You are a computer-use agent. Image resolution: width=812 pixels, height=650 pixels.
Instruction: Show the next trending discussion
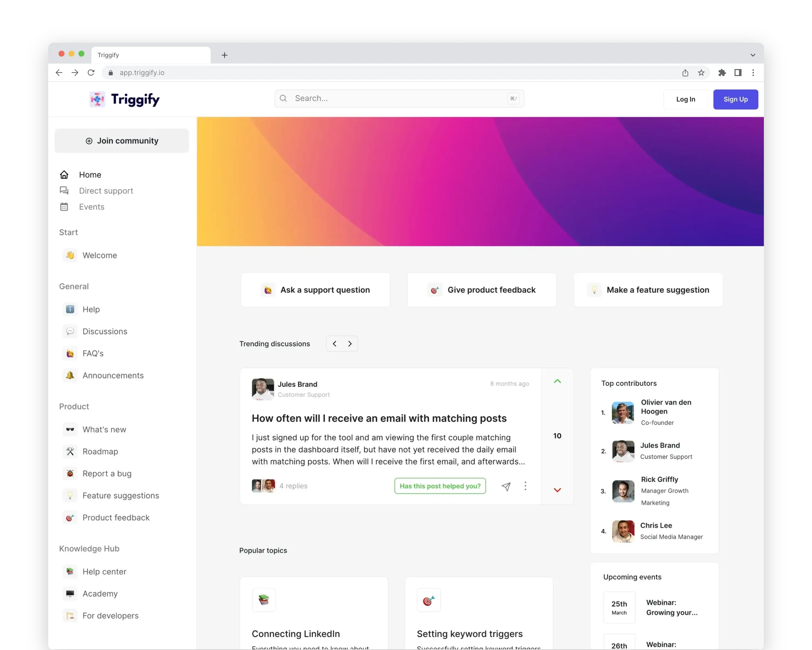tap(350, 344)
